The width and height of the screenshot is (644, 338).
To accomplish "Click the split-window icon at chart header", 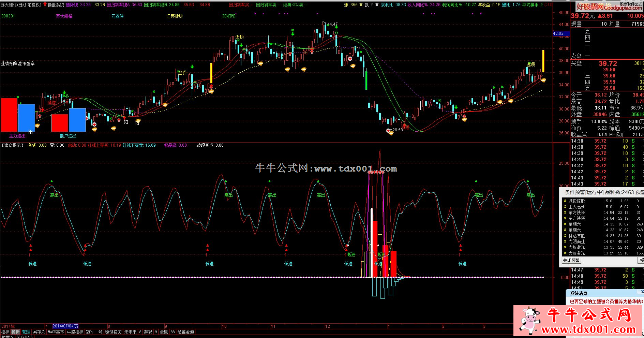I will pos(550,5).
